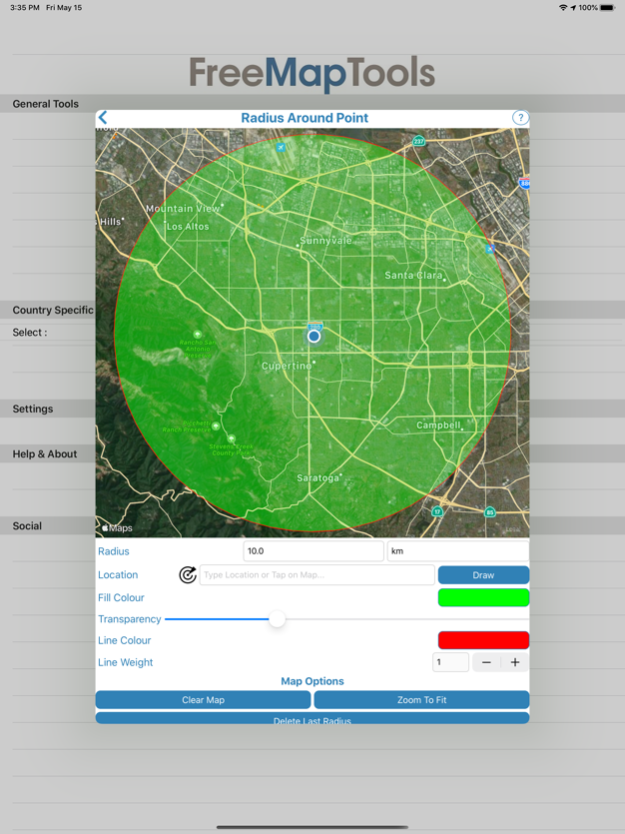The width and height of the screenshot is (625, 834).
Task: Click the Apple Maps logo on the map
Action: point(117,528)
